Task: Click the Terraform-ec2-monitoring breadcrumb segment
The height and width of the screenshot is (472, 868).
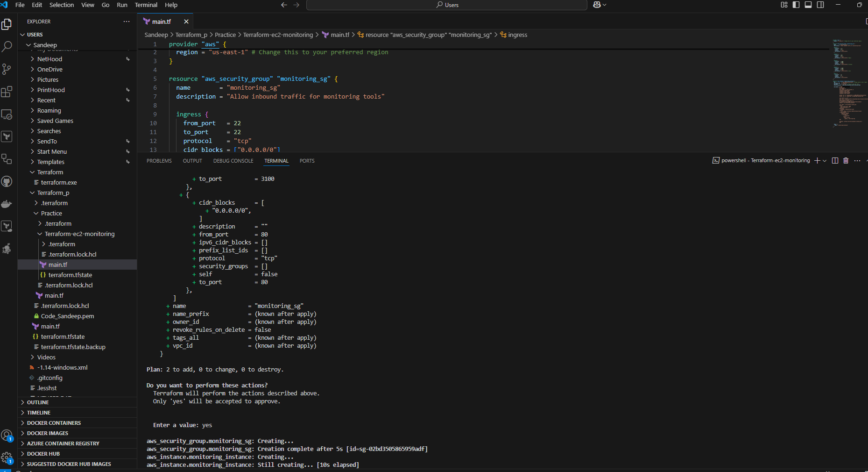Action: coord(278,35)
